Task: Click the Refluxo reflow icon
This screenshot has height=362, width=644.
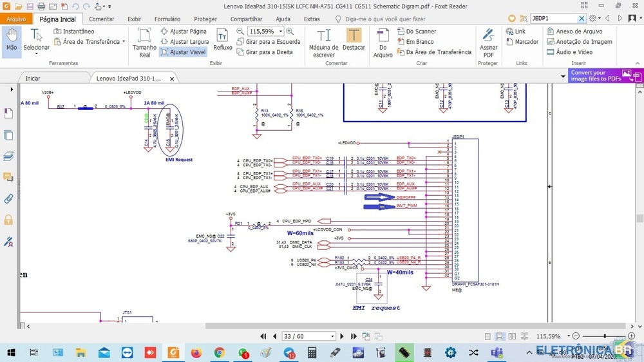Action: [223, 39]
